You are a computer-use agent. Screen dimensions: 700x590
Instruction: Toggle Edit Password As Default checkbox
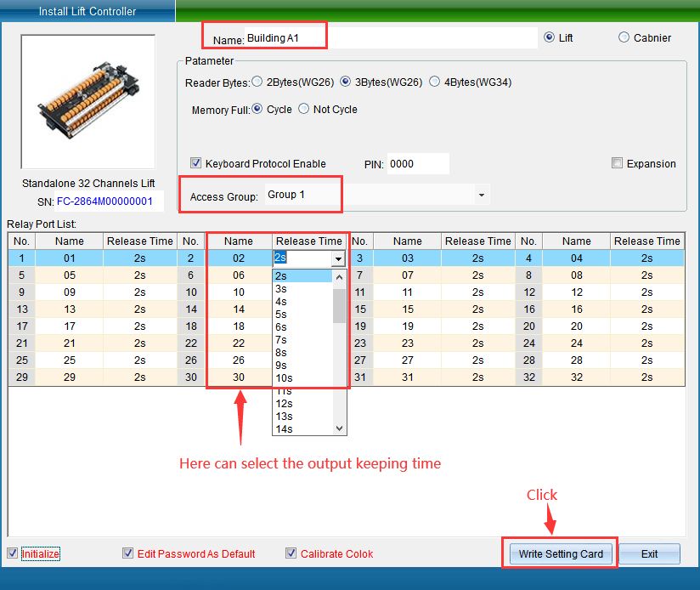pyautogui.click(x=128, y=553)
